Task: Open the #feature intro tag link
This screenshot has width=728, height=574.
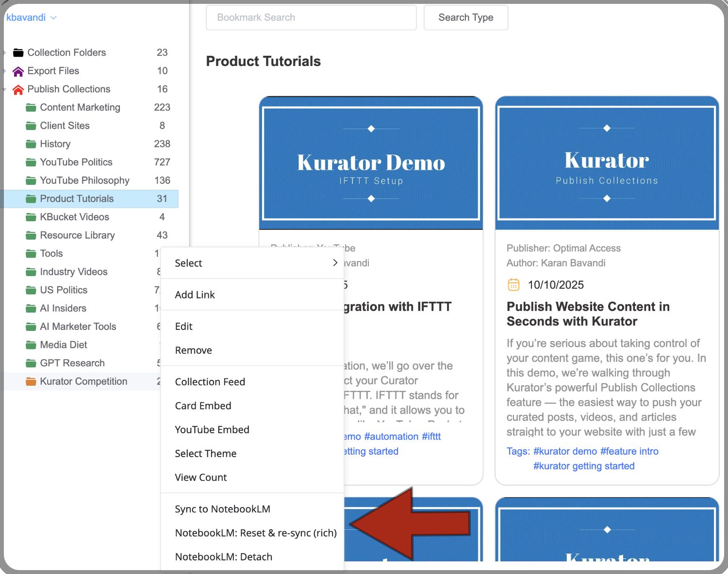Action: coord(629,451)
